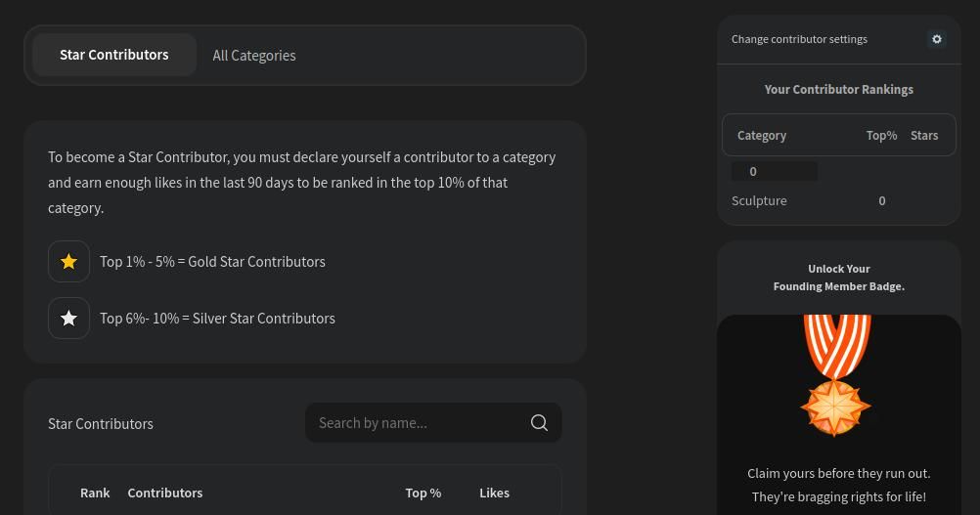Sort leaderboard by Top % column
The height and width of the screenshot is (515, 980).
click(423, 493)
